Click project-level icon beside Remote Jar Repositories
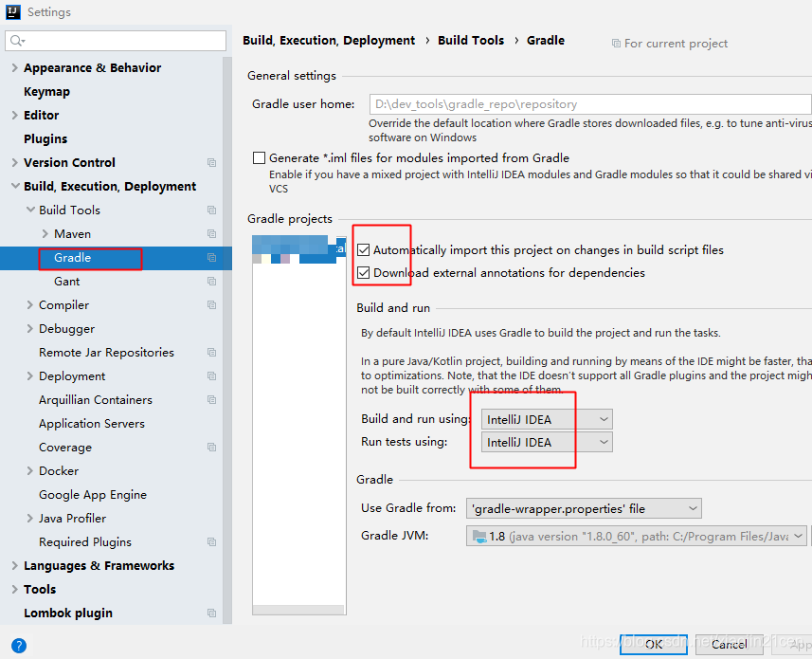Screen dimensions: 812x659 point(212,353)
